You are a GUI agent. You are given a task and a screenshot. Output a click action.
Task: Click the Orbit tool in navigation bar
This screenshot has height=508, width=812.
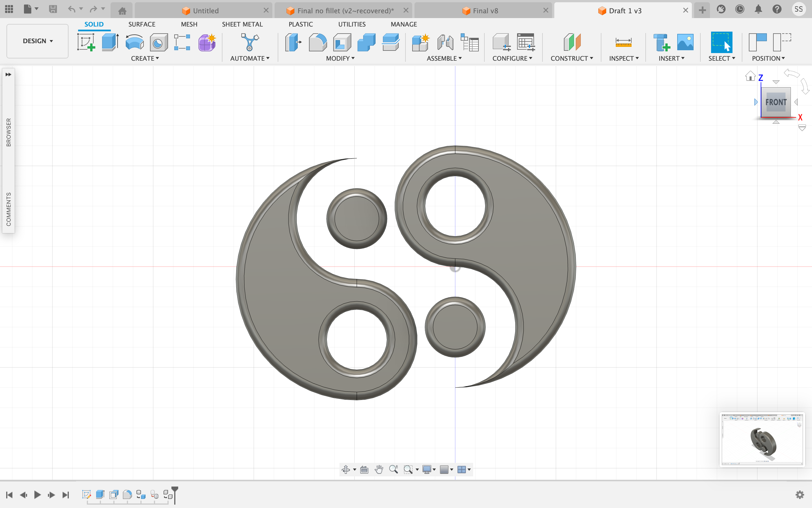pos(346,469)
